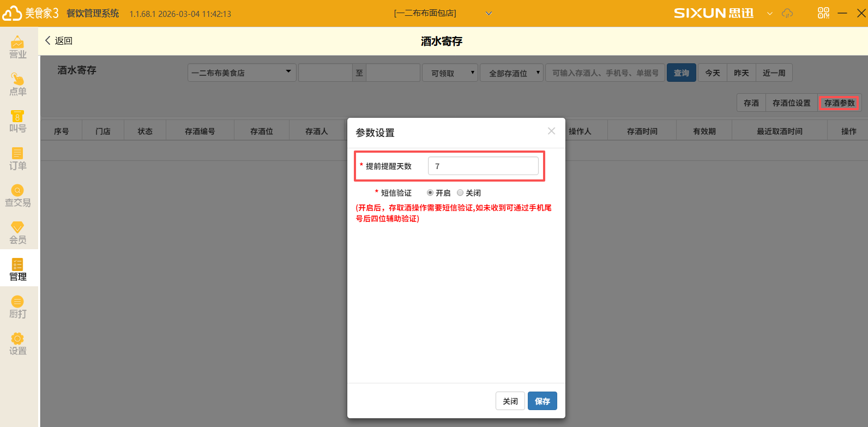Click the 关闭 button in dialog footer

point(510,401)
